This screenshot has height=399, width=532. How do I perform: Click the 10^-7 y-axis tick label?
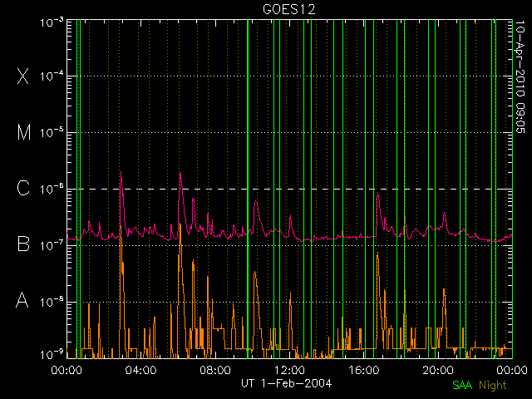click(52, 245)
